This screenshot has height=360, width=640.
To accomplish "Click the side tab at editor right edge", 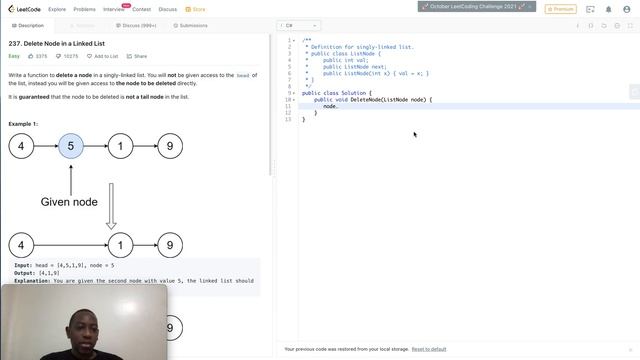I will pyautogui.click(x=635, y=92).
